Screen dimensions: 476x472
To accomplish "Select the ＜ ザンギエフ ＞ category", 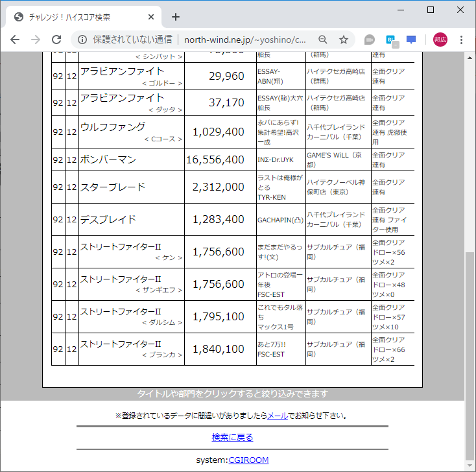I will click(159, 290).
